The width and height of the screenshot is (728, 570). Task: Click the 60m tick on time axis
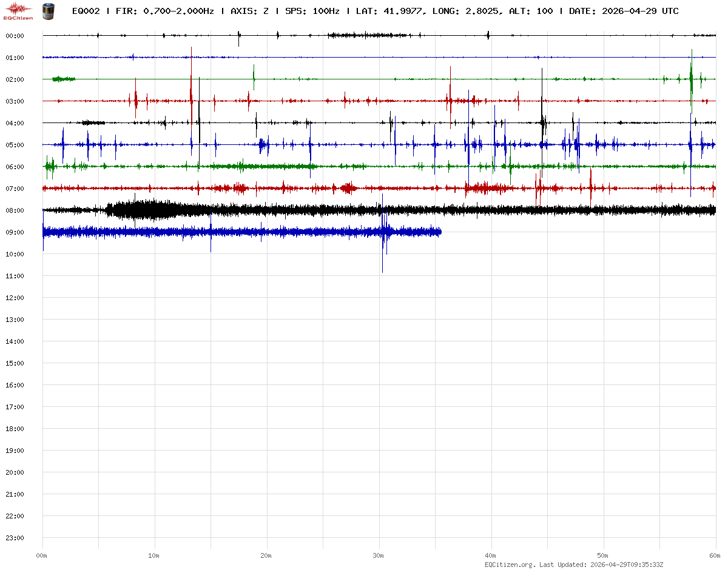[x=715, y=555]
